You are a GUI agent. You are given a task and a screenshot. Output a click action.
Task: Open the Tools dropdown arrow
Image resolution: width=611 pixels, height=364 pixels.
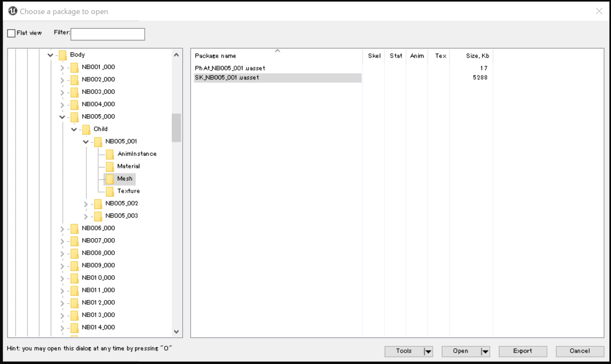tap(428, 352)
